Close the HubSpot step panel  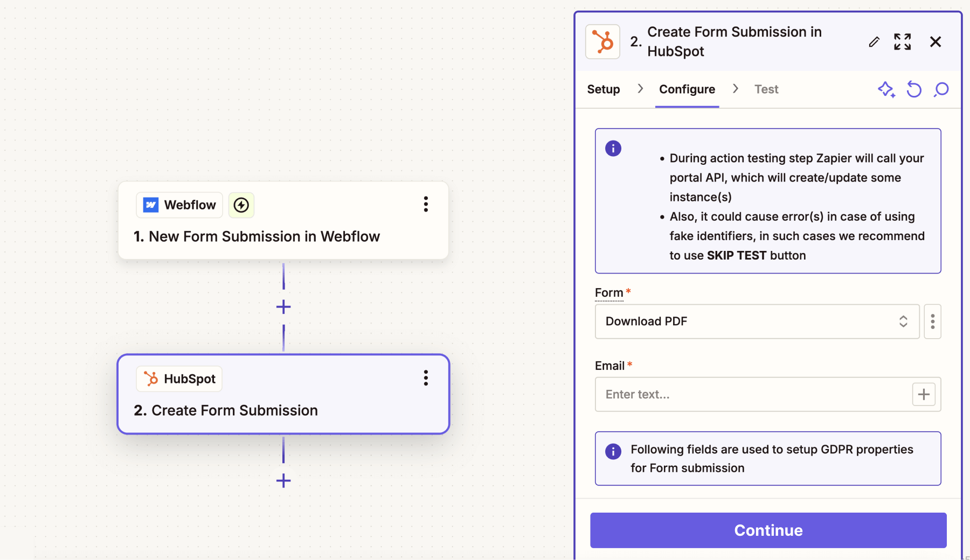click(x=936, y=41)
